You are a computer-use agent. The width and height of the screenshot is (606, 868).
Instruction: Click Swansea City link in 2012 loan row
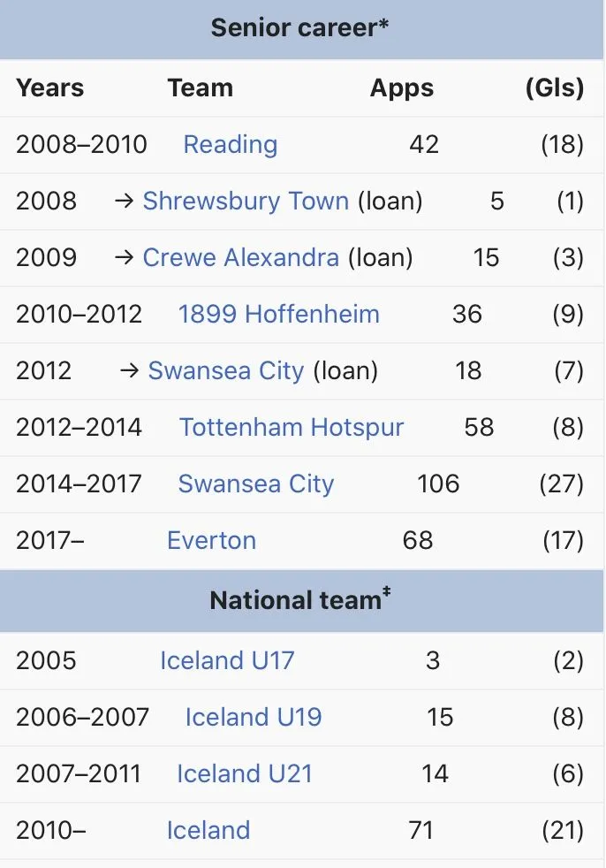[225, 371]
